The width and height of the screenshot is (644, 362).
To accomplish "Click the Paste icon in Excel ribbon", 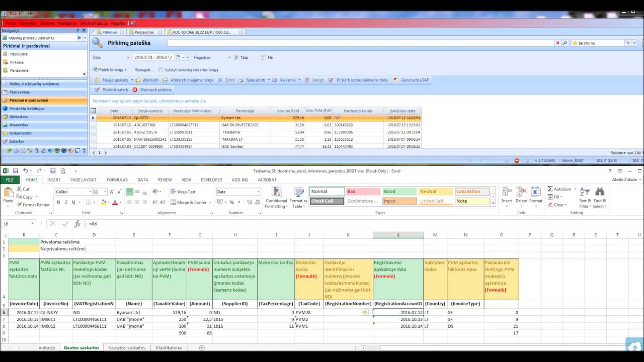I will point(8,193).
